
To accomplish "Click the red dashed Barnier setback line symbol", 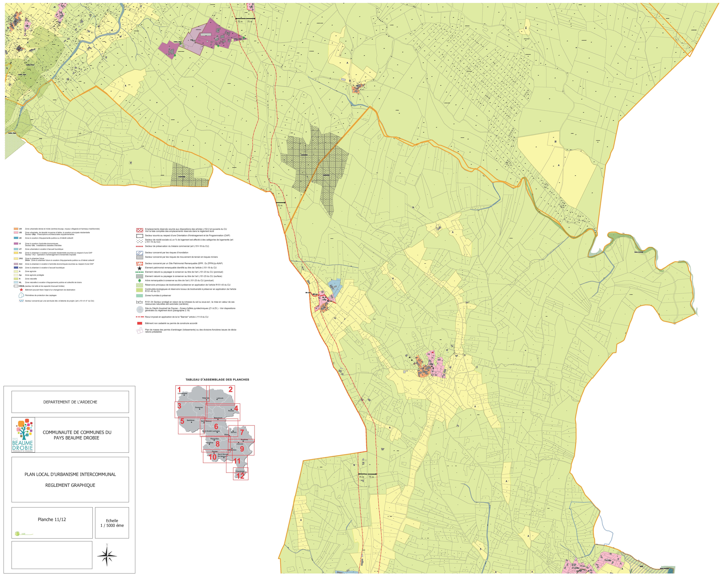I will pos(140,317).
